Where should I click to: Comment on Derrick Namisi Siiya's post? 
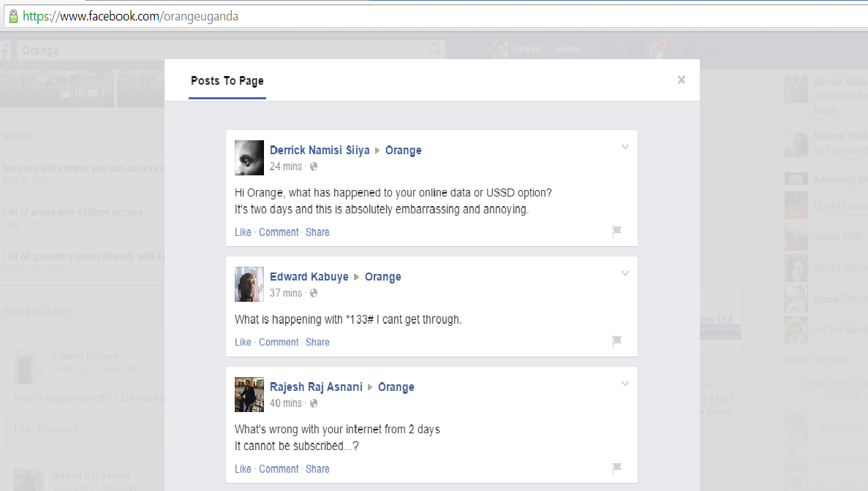(279, 232)
